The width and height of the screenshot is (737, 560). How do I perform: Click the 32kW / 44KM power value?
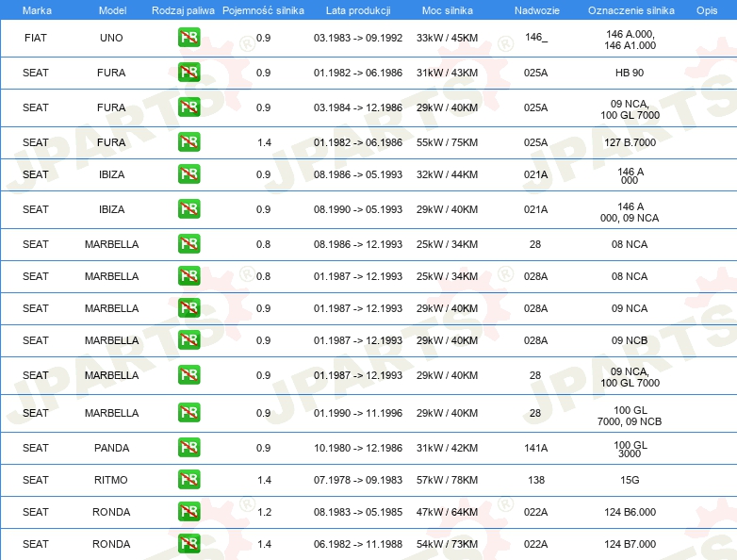click(447, 174)
